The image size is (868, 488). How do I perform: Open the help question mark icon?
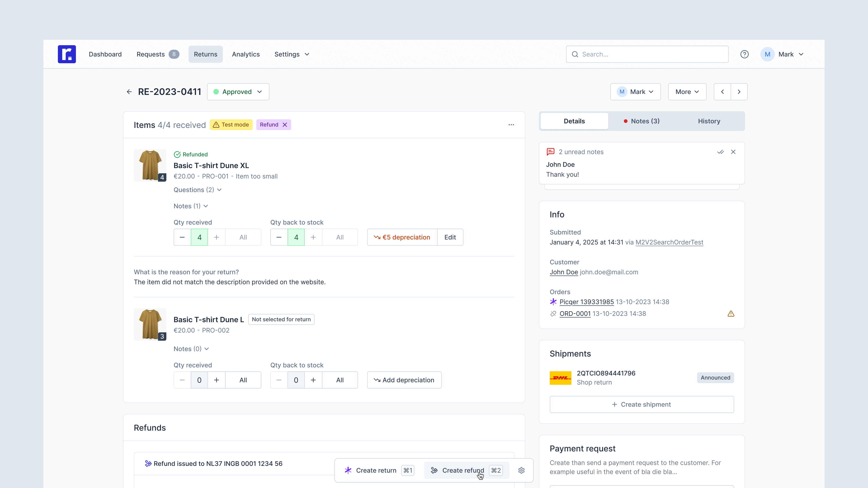click(744, 54)
